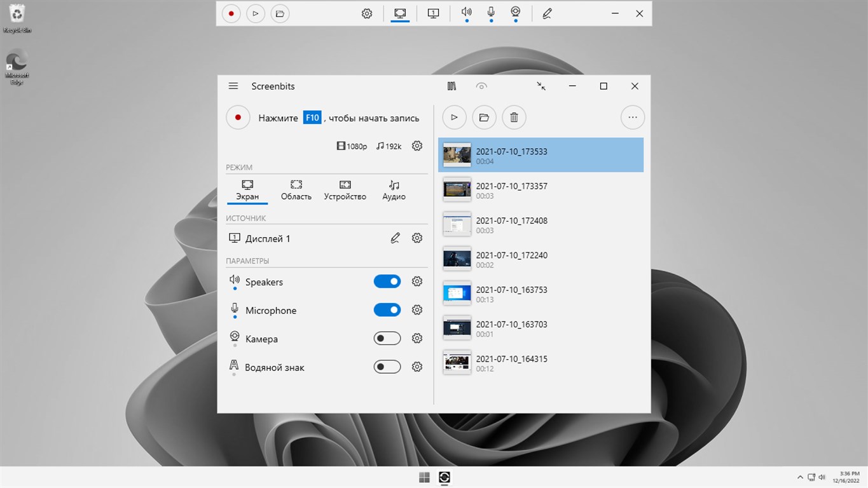This screenshot has height=488, width=868.
Task: Select the Область recording mode tab
Action: click(296, 190)
